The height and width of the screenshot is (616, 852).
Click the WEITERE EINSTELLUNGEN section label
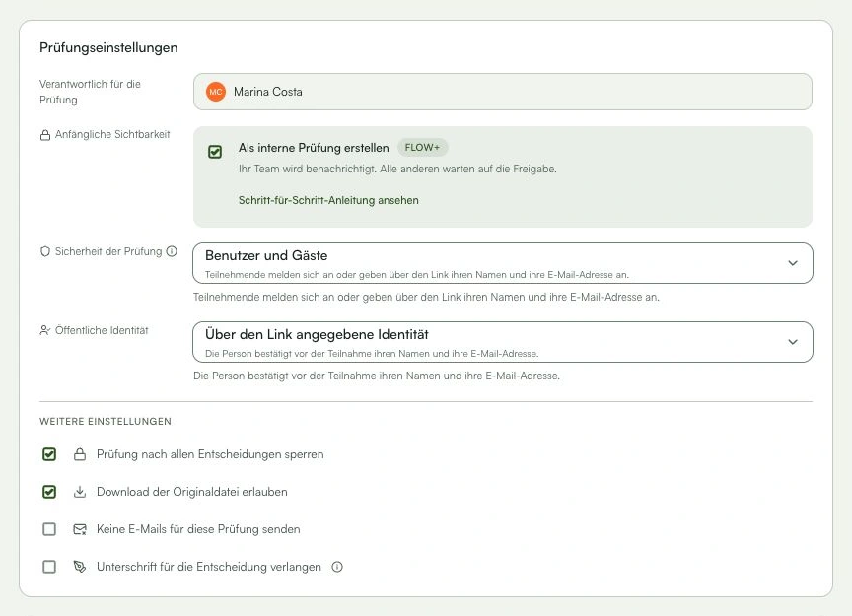pos(106,422)
